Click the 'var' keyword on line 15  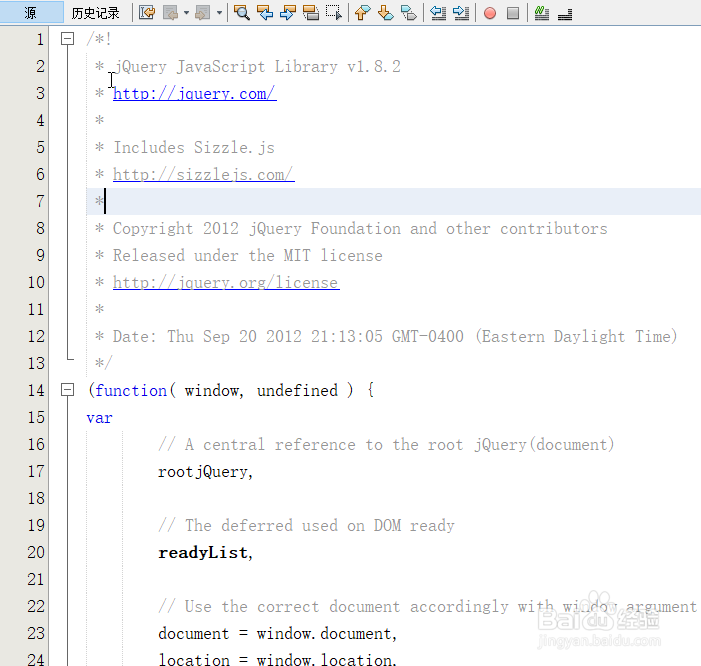click(x=99, y=417)
